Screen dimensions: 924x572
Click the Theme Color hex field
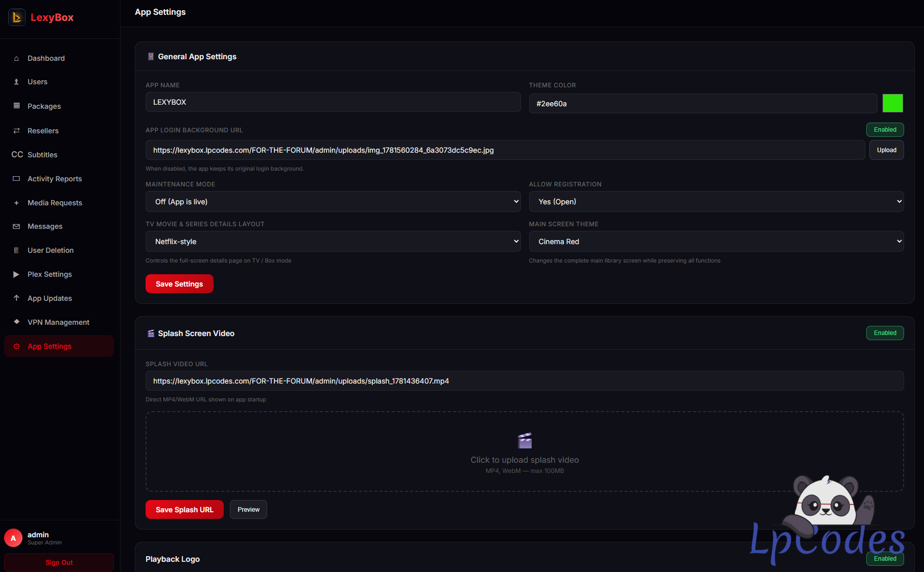pos(703,104)
